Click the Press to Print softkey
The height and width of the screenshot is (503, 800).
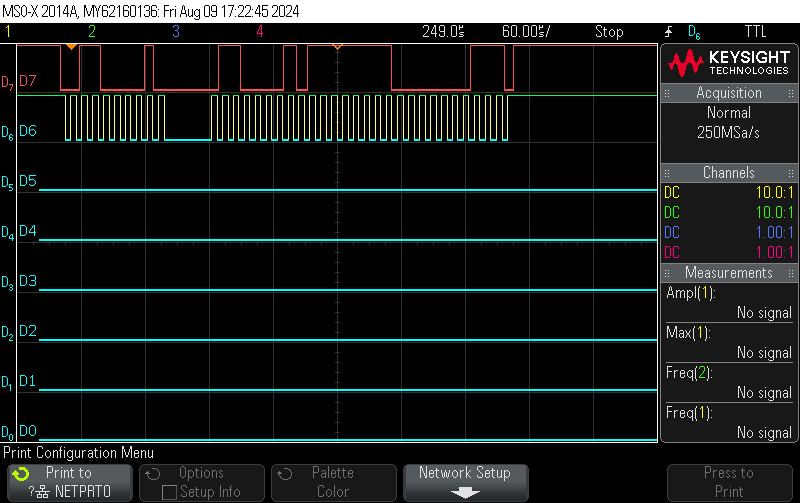click(729, 483)
